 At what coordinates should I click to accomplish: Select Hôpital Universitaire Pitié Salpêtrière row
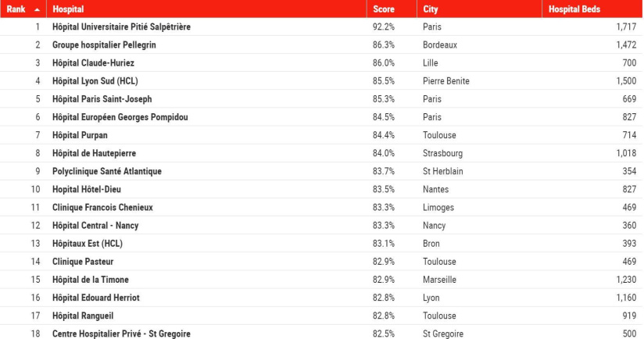click(121, 27)
